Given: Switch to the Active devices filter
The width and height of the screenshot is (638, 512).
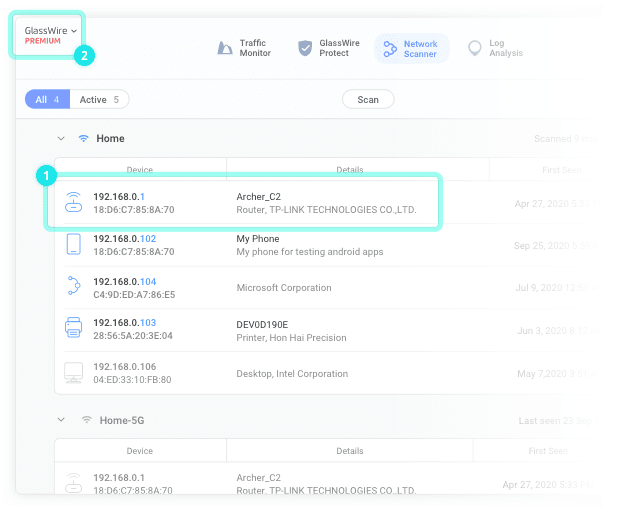Looking at the screenshot, I should [x=99, y=100].
